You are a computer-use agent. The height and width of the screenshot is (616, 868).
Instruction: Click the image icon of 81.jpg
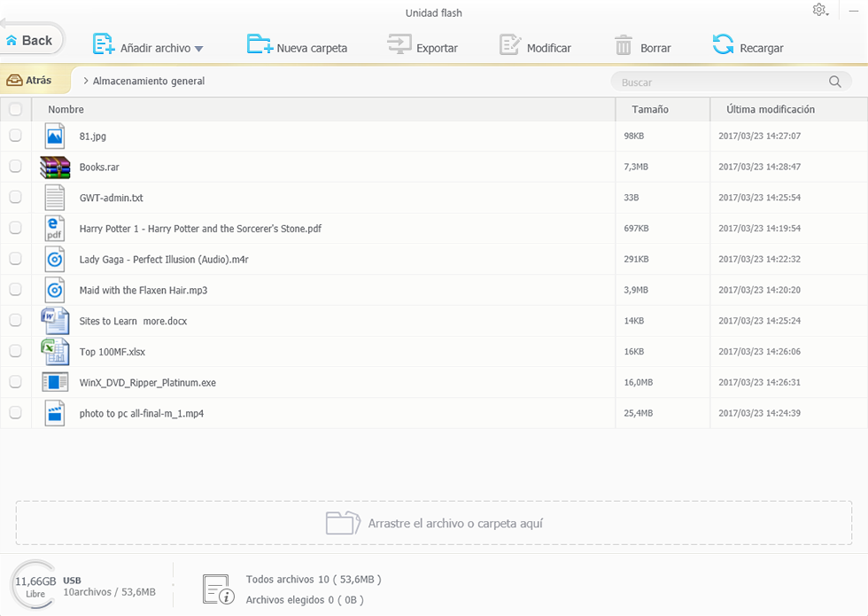click(55, 136)
